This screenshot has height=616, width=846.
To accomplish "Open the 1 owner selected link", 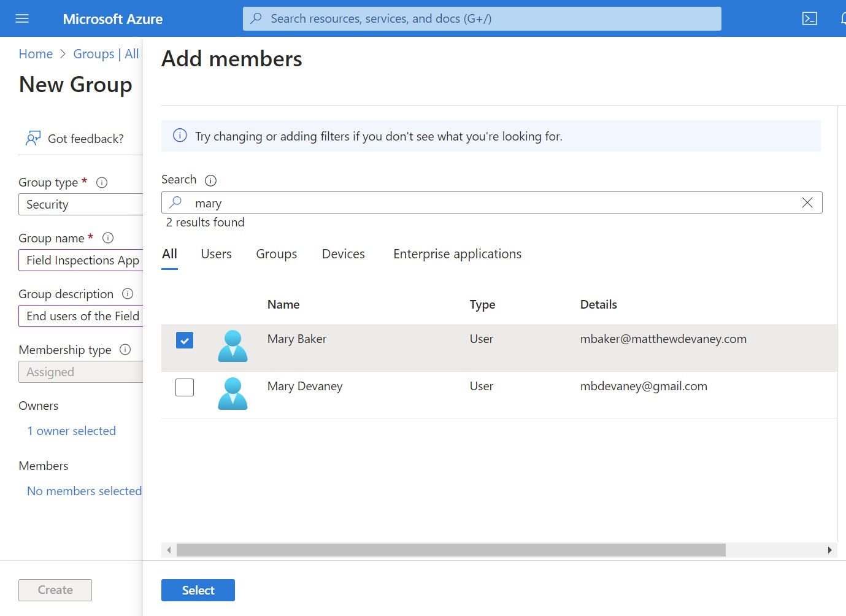I will [x=71, y=431].
